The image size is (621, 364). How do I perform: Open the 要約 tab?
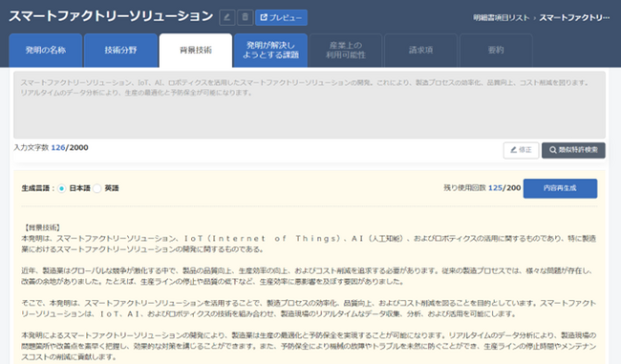pyautogui.click(x=496, y=51)
